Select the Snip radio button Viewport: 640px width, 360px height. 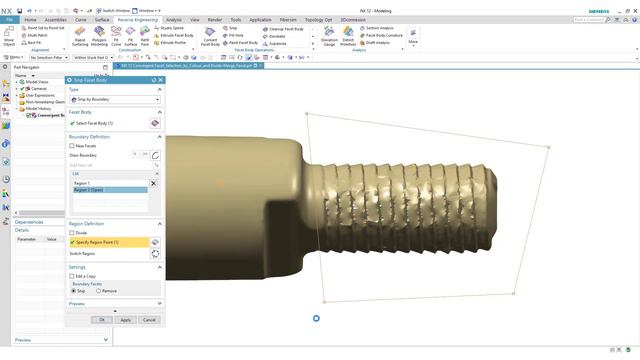[x=73, y=291]
